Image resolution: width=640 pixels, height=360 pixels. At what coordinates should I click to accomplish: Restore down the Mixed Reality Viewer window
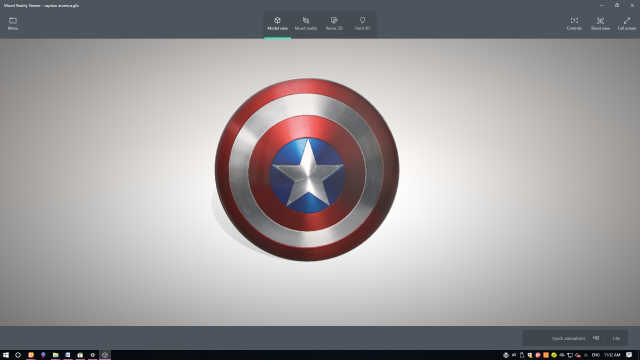coord(617,5)
